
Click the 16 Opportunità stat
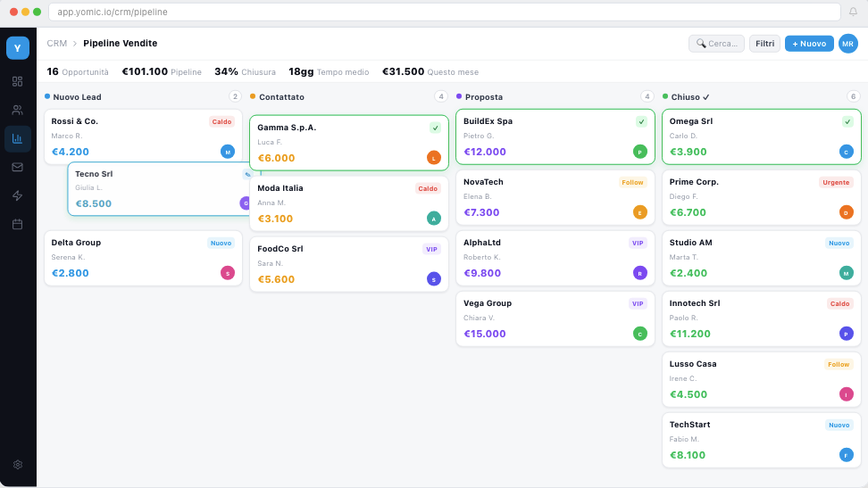(78, 72)
